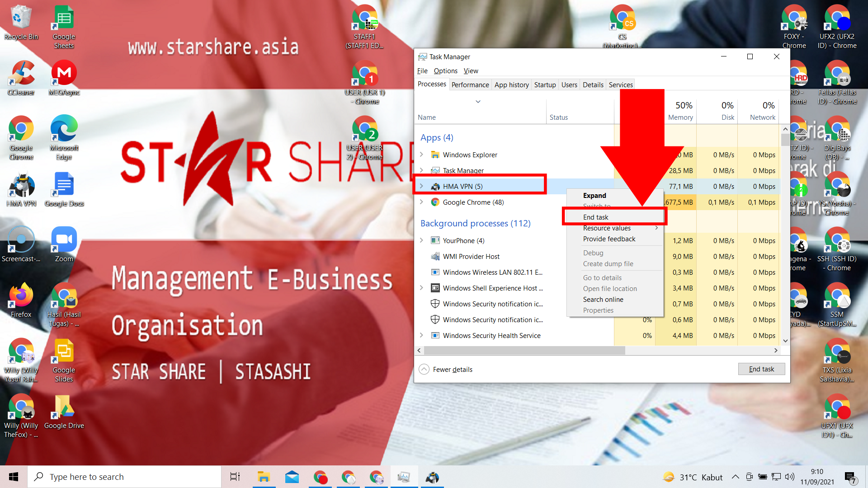
Task: Open the Google Drive desktop shortcut
Action: point(64,412)
